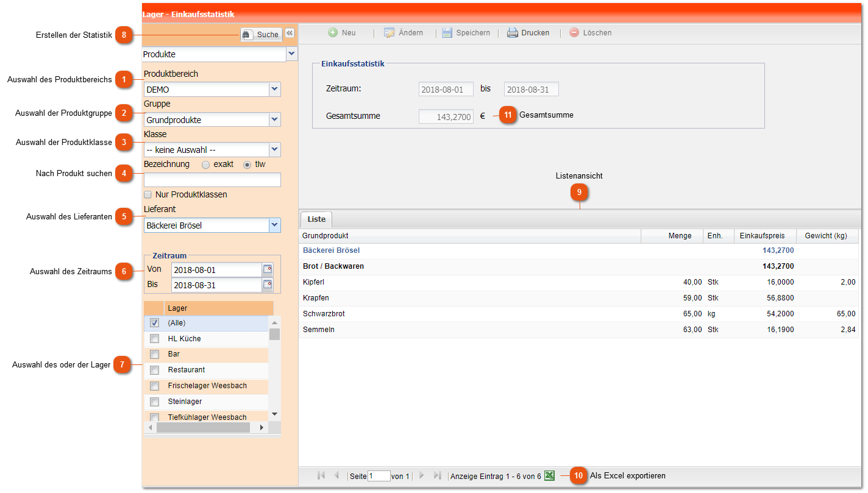Click the Zeitraum end field 2018-08-31 in Einkaufsstatistik

(532, 90)
